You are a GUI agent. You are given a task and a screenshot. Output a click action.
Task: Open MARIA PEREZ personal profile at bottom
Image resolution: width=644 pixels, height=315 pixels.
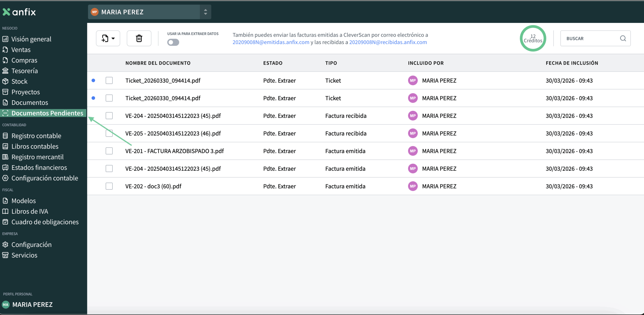[x=32, y=304]
